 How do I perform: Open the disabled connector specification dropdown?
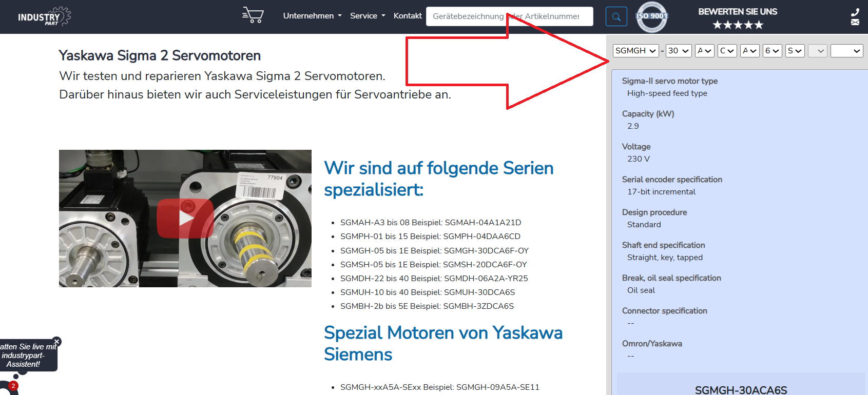point(818,51)
